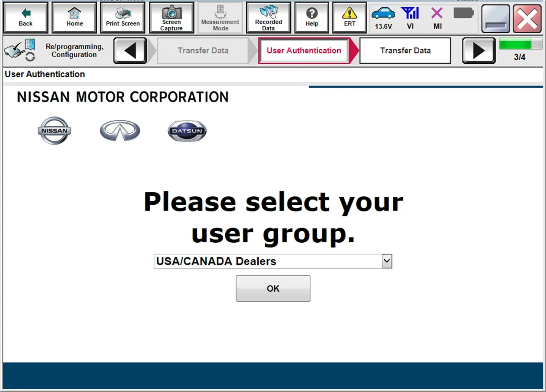
Task: Click the Datsun logo
Action: point(187,131)
